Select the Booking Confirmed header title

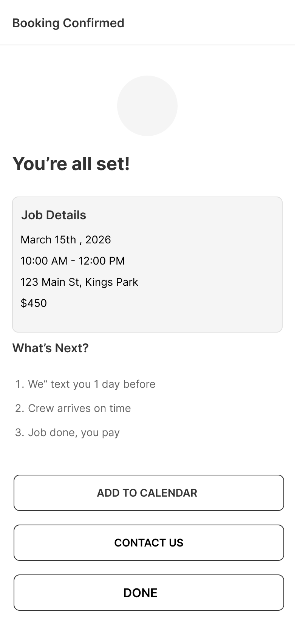pyautogui.click(x=68, y=23)
